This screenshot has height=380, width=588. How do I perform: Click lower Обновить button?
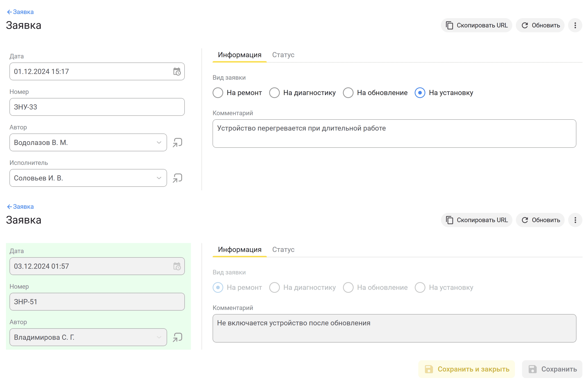coord(540,220)
